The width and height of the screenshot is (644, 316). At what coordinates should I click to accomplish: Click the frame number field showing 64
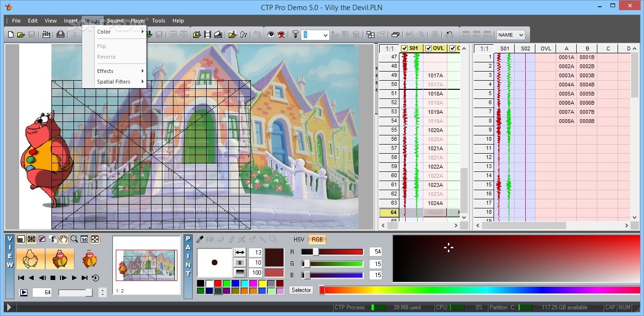[x=42, y=292]
